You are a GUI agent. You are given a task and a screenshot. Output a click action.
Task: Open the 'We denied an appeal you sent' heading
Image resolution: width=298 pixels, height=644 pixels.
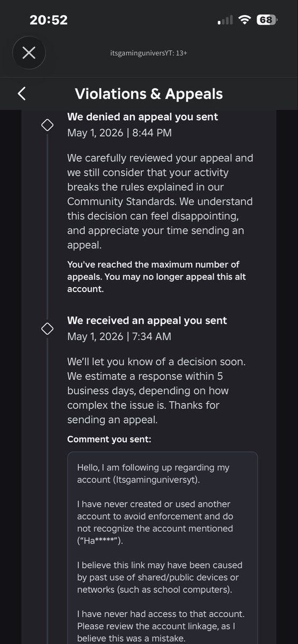tap(143, 116)
